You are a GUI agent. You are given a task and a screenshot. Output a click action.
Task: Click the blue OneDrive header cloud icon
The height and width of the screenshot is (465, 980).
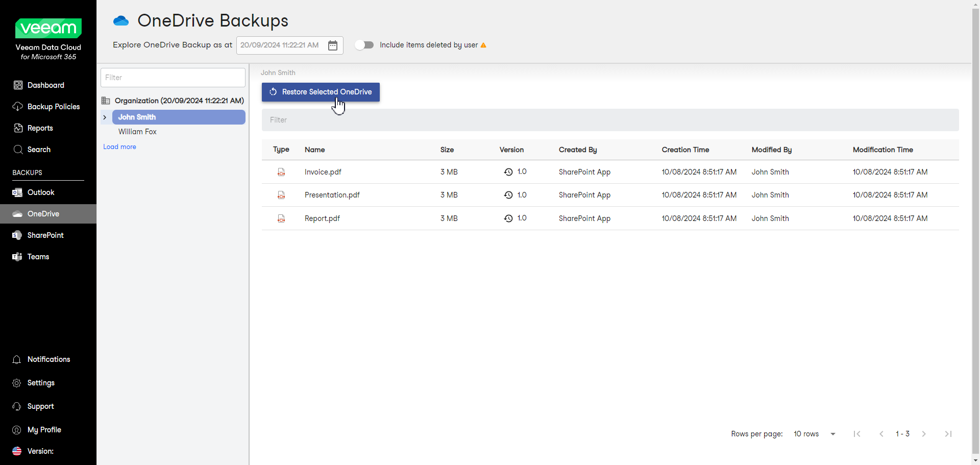click(x=121, y=21)
